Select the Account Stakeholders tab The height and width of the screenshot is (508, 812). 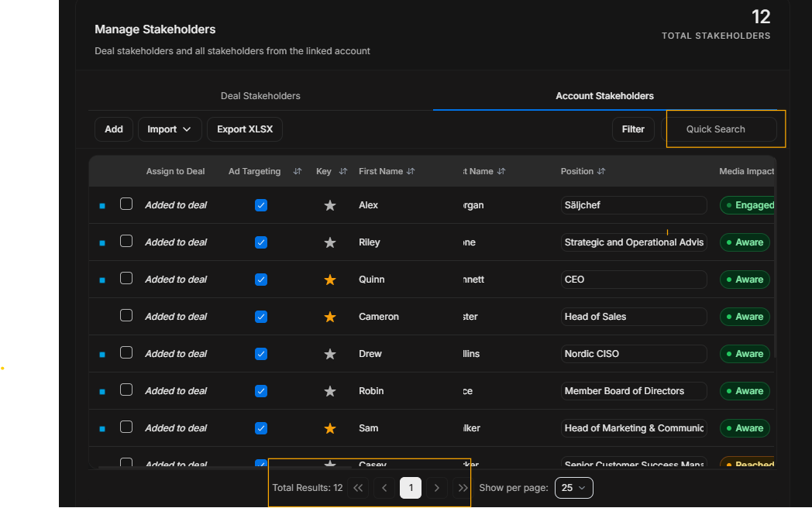[x=605, y=96]
